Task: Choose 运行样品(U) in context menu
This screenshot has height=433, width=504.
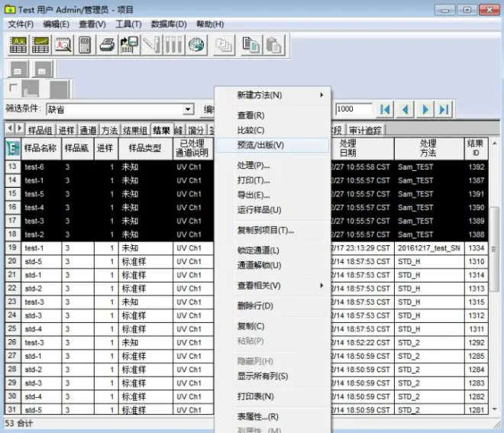Action: [273, 210]
